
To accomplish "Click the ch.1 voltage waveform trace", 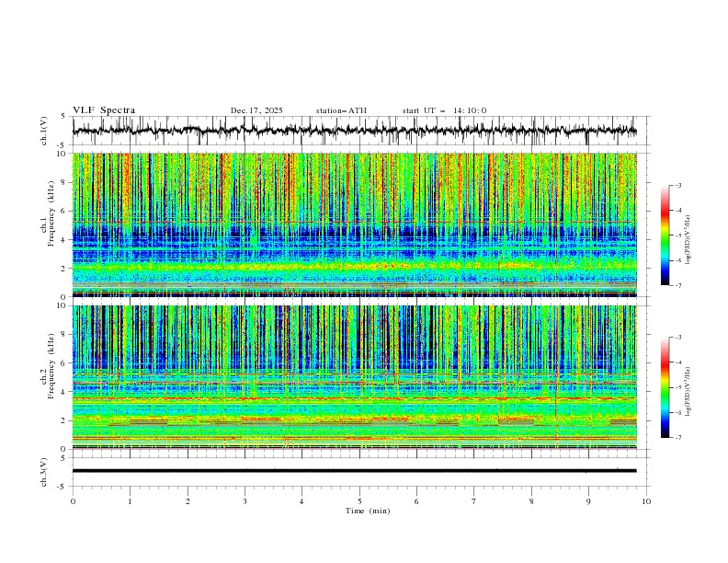I will 354,131.
